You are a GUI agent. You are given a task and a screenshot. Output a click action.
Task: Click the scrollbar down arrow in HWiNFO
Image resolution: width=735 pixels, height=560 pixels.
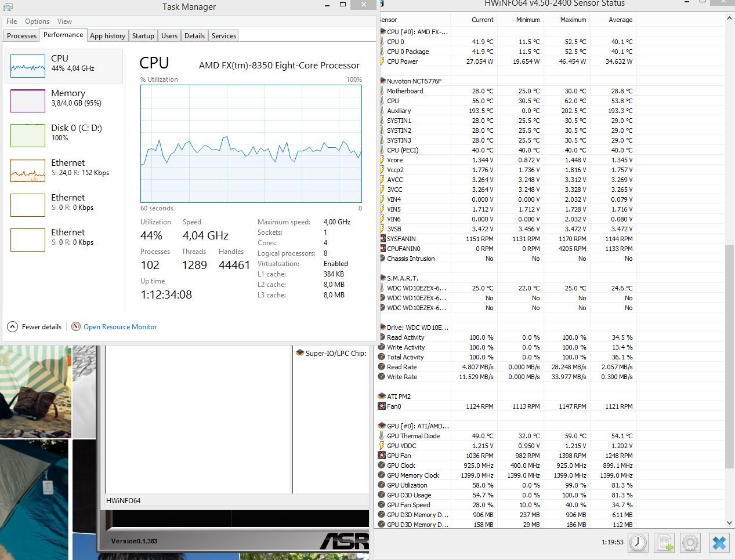click(730, 522)
